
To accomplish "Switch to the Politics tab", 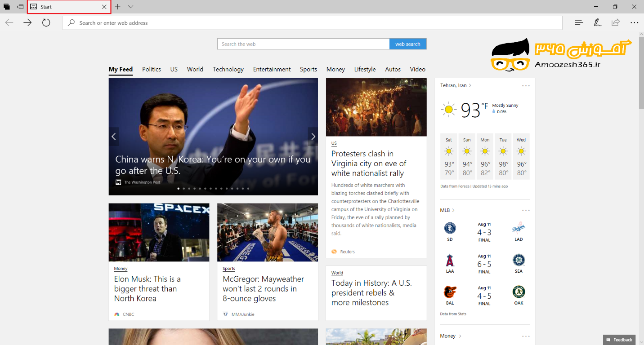I will [152, 69].
